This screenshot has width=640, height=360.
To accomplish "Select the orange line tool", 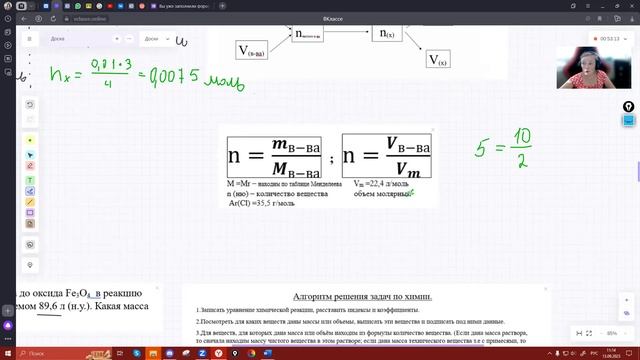I will (x=30, y=202).
